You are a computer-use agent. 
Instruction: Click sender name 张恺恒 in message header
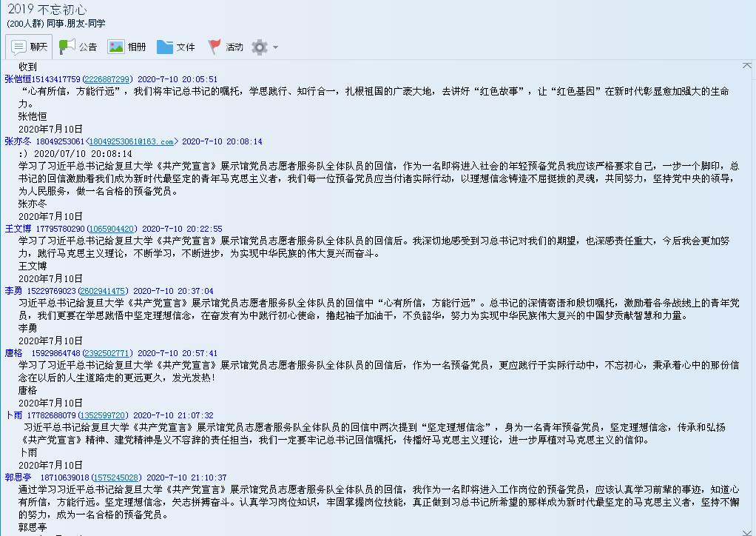tap(18, 79)
